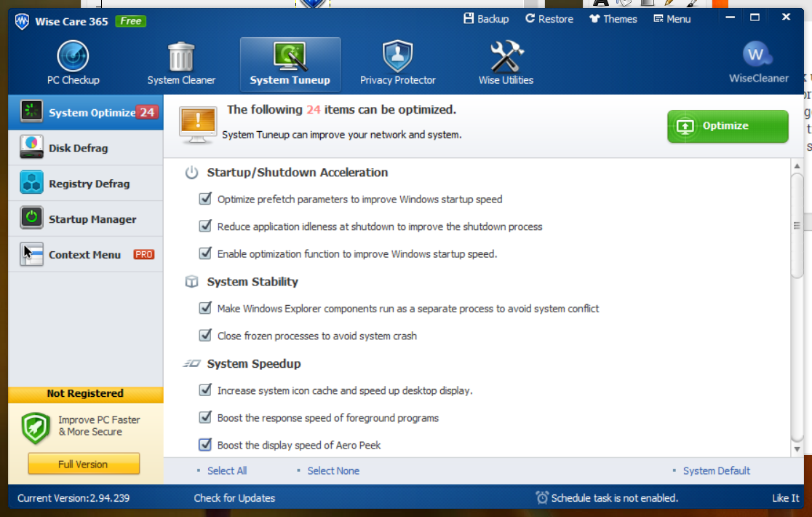The height and width of the screenshot is (517, 812).
Task: Click the scrollbar down arrow
Action: (797, 449)
